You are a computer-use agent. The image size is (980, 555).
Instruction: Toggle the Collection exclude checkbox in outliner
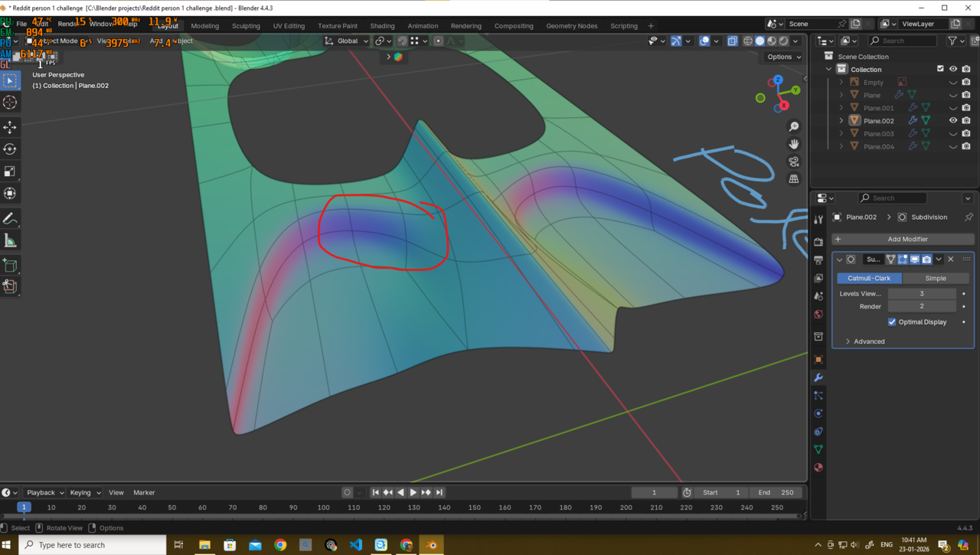(x=940, y=69)
